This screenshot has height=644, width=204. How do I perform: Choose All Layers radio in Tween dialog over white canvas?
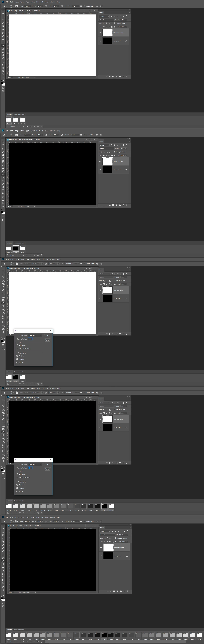(17, 345)
